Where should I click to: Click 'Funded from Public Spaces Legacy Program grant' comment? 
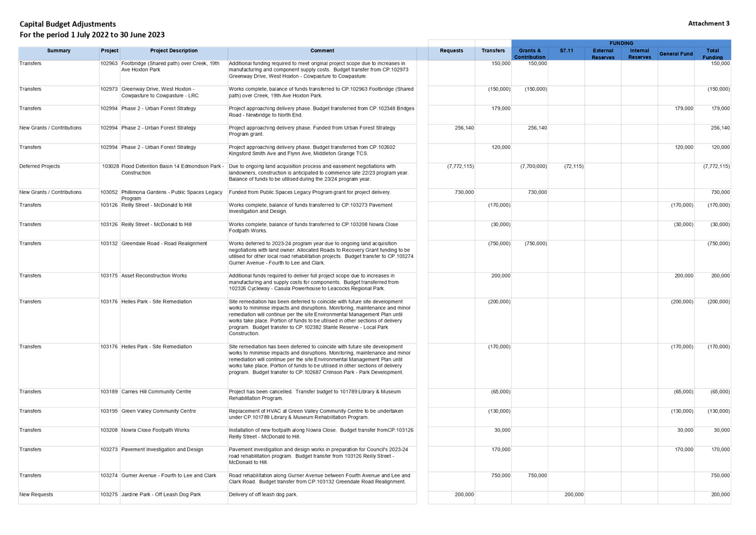[310, 193]
